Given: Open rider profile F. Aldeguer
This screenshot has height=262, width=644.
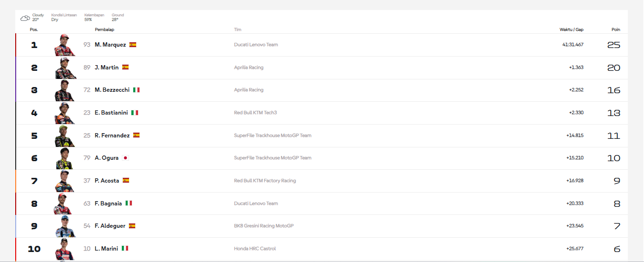Looking at the screenshot, I should [x=110, y=226].
